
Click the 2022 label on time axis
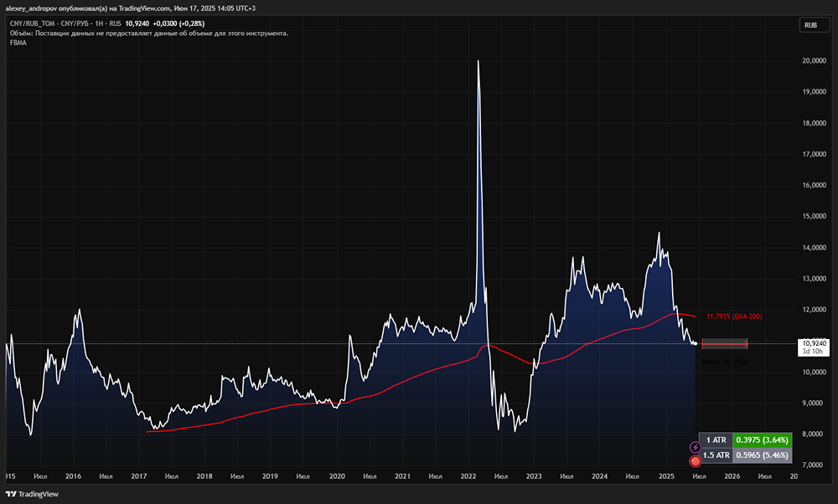pyautogui.click(x=468, y=476)
